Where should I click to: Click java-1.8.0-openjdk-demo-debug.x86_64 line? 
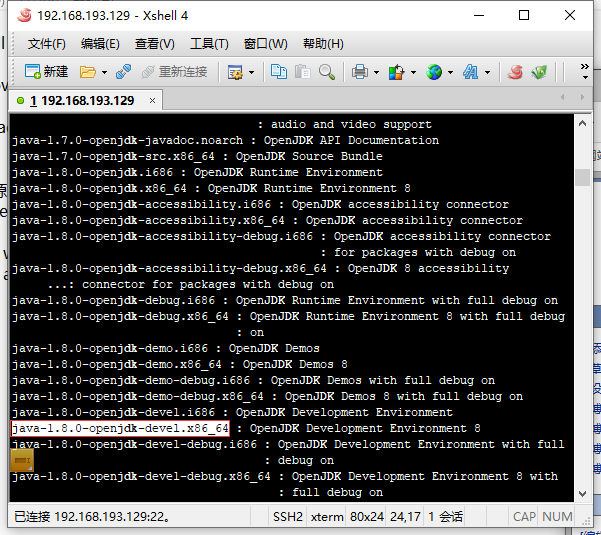[267, 396]
